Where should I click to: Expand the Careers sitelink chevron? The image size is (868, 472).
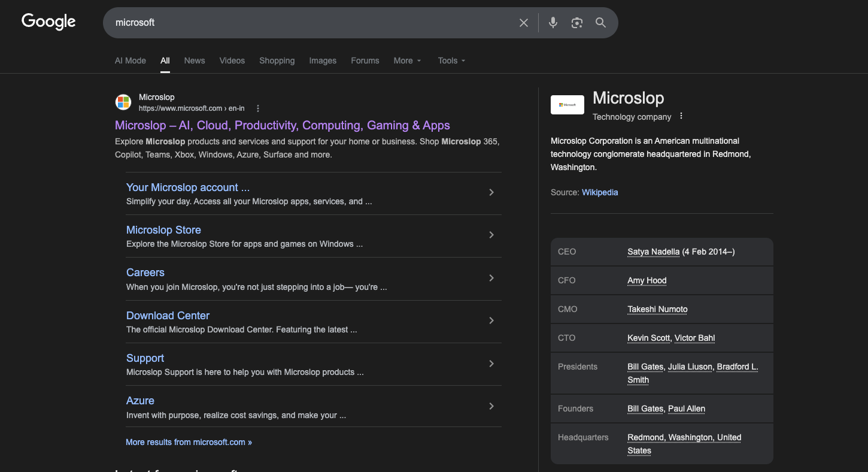[491, 278]
